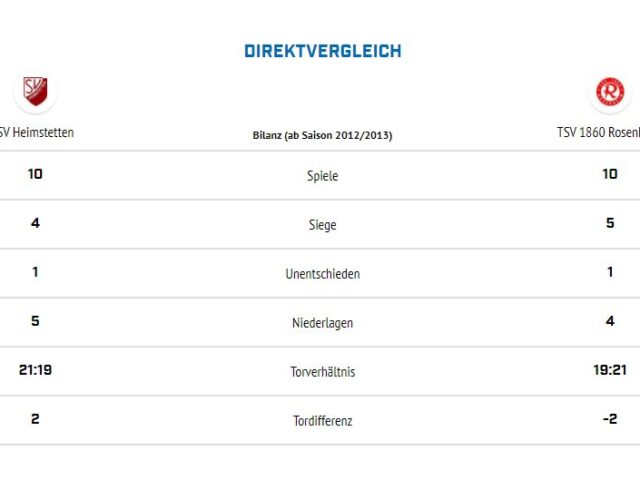Screen dimensions: 640x480
Task: Click the TSV 1860 Rosenheim club logo
Action: [609, 92]
